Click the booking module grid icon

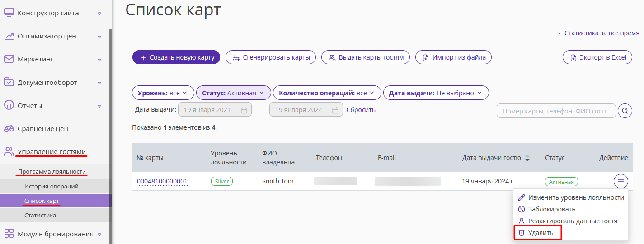9,234
